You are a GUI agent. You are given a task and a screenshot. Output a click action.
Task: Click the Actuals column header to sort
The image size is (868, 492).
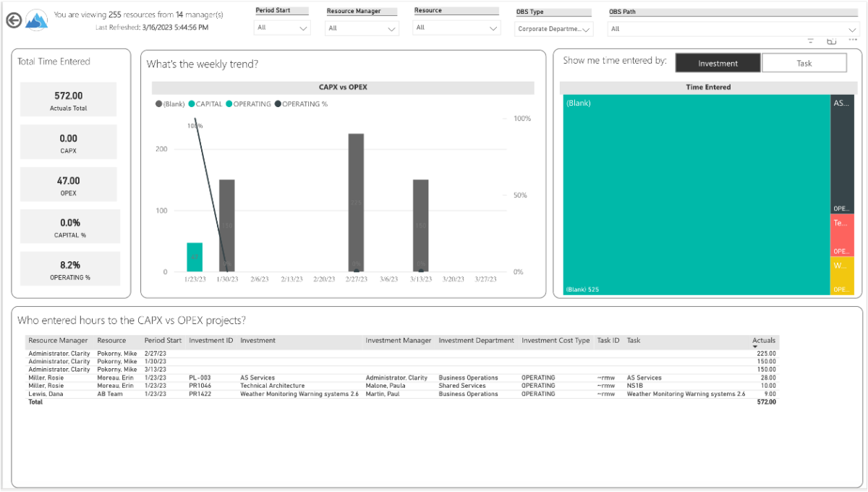[763, 340]
